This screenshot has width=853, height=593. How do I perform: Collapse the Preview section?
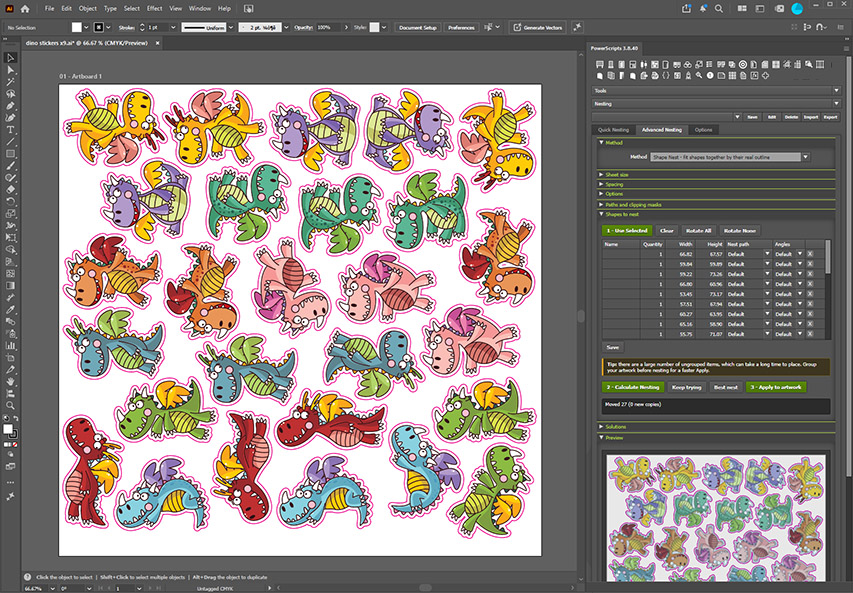(601, 437)
